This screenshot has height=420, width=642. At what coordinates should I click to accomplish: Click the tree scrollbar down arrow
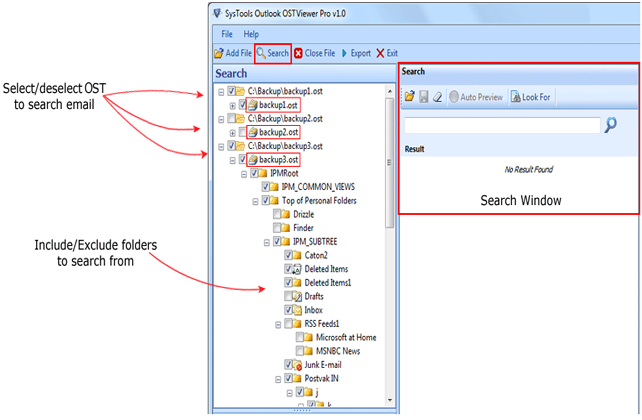(390, 400)
